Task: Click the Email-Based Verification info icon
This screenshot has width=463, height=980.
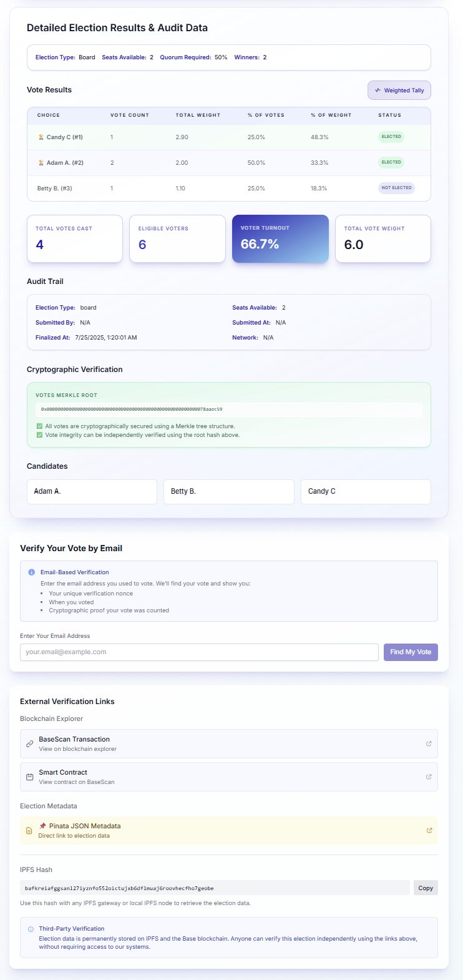Action: click(32, 572)
